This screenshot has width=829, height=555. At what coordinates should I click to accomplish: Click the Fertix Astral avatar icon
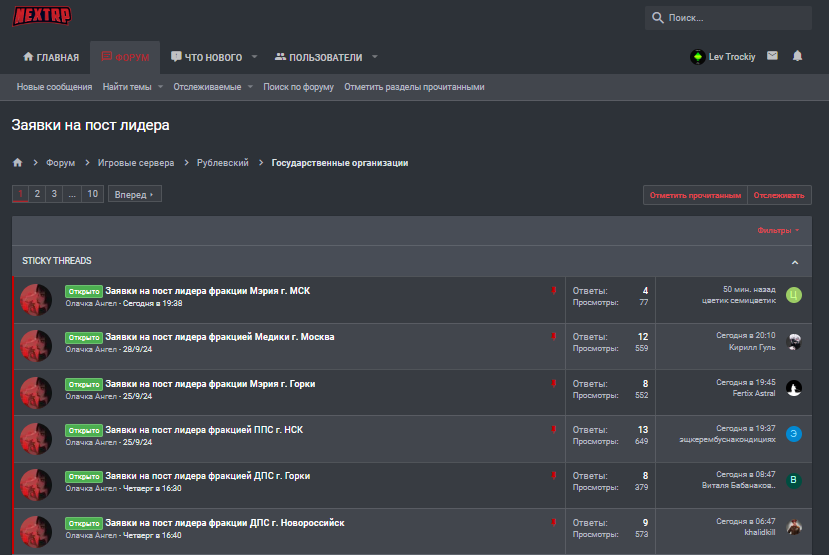(x=794, y=388)
